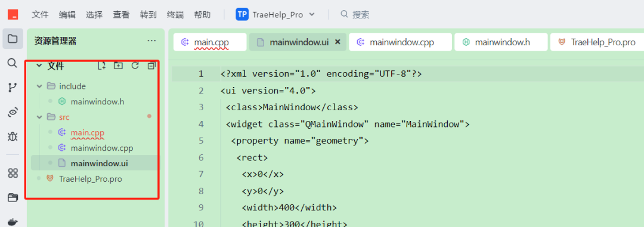Click the '<property name="geometry">' code line
The height and width of the screenshot is (227, 644).
(x=300, y=141)
